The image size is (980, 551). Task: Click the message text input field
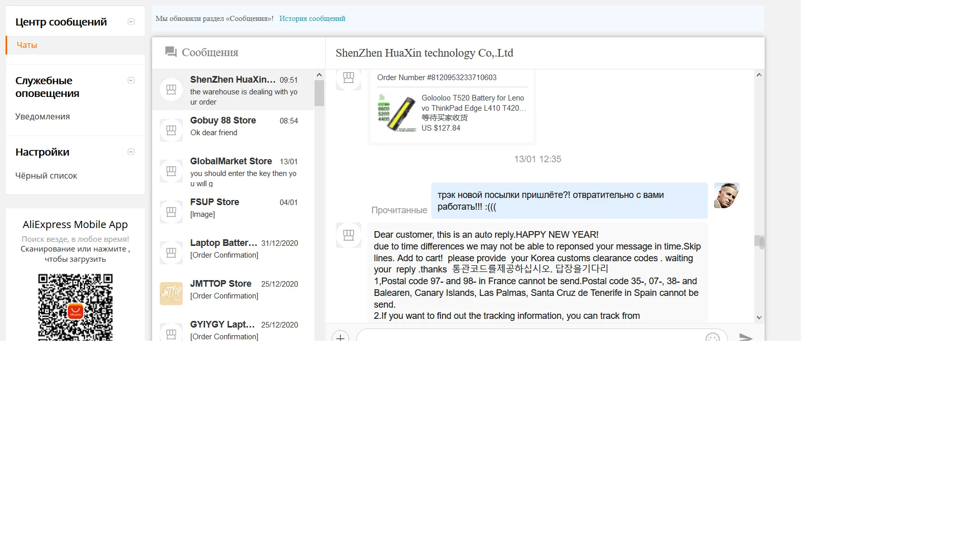click(x=531, y=336)
